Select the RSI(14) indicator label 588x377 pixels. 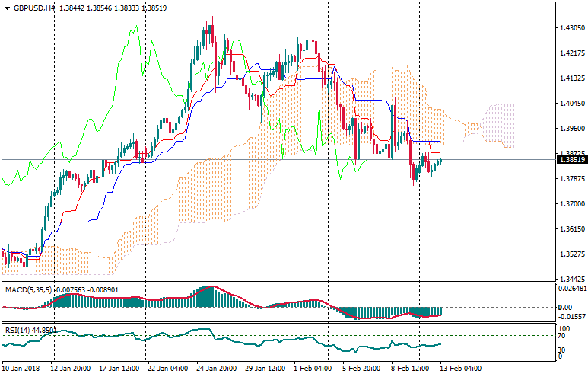[20, 330]
